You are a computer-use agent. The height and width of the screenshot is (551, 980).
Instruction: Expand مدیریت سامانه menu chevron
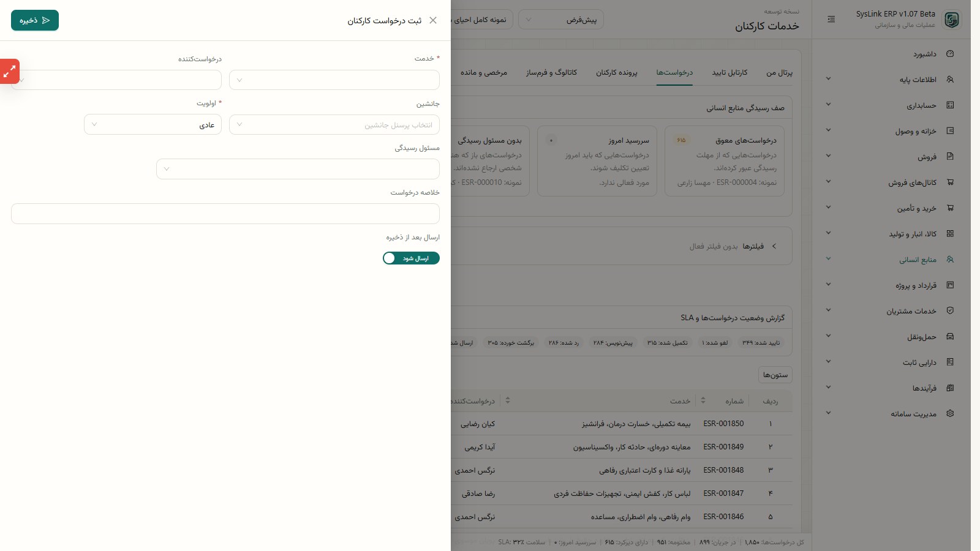coord(828,413)
